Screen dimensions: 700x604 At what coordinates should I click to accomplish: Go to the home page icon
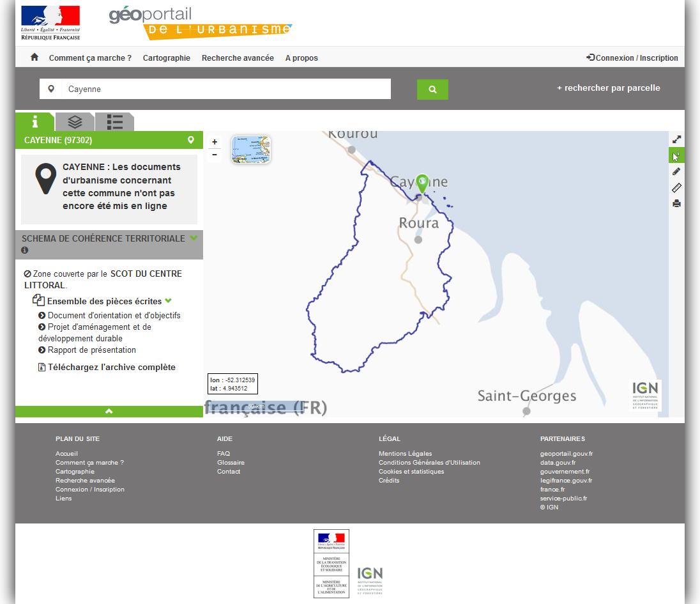coord(34,57)
